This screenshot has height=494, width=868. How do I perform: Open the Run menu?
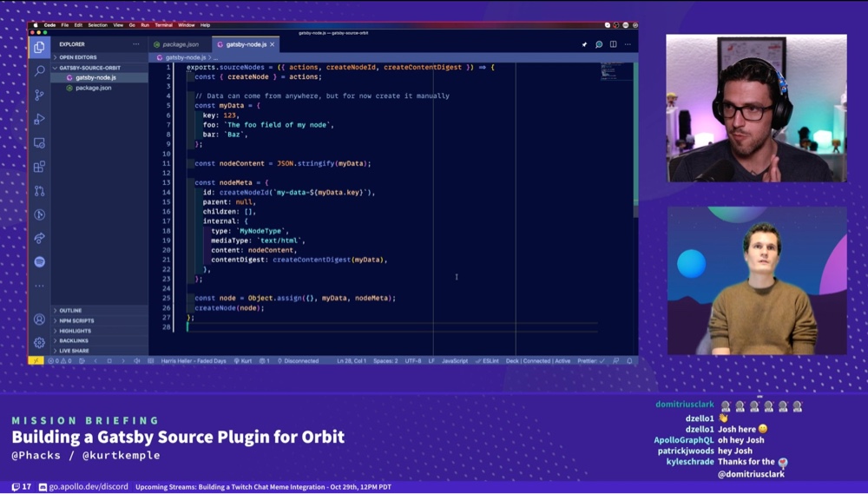(144, 25)
